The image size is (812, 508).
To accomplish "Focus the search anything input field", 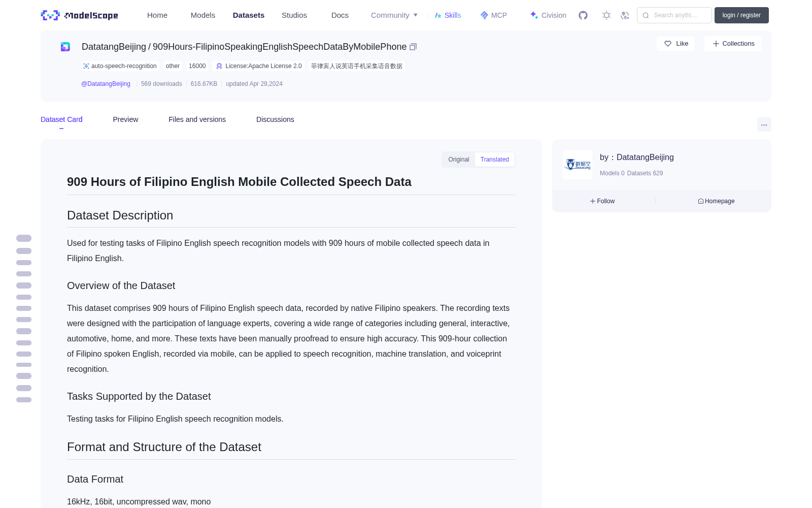I will [x=674, y=15].
